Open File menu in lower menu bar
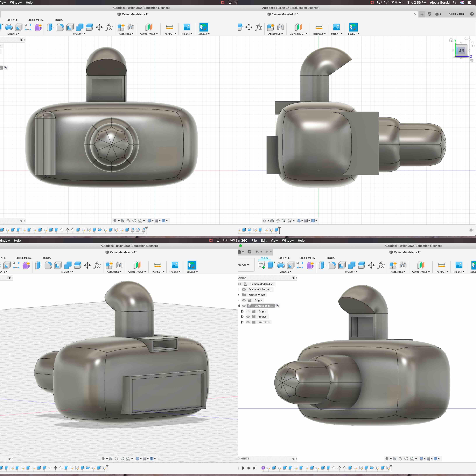476x476 pixels. 254,240
